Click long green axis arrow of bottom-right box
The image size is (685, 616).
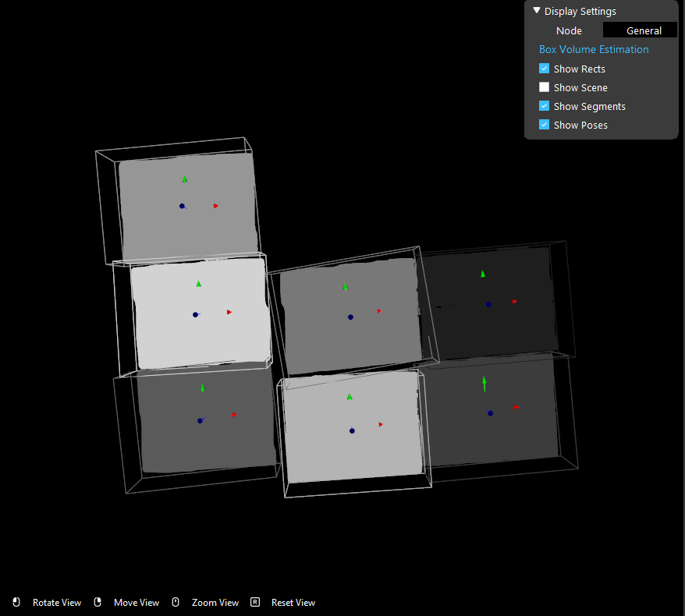484,384
